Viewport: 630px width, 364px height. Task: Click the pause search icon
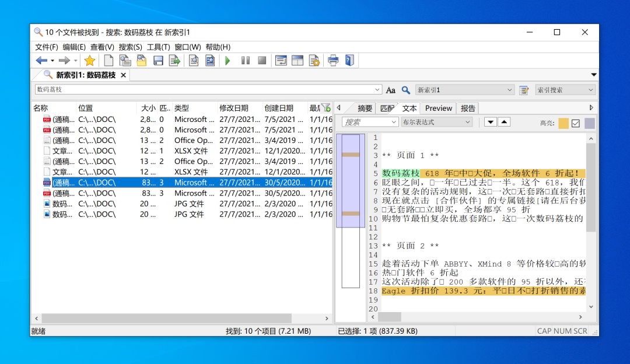pos(246,61)
